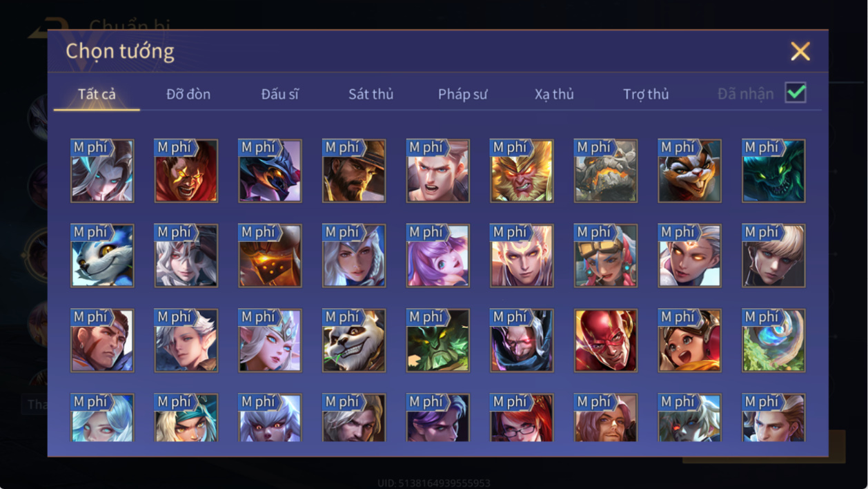Select the cowboy-hat bearded hero portrait
The width and height of the screenshot is (868, 489).
pos(354,171)
